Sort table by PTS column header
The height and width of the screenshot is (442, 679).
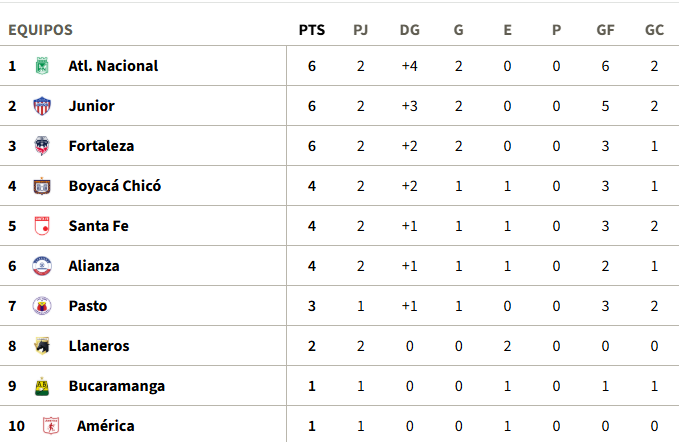[312, 30]
